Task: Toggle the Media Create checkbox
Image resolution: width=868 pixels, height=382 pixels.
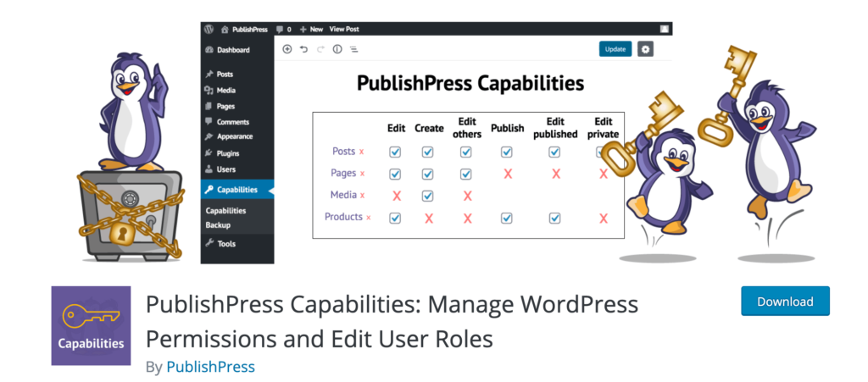Action: (427, 196)
